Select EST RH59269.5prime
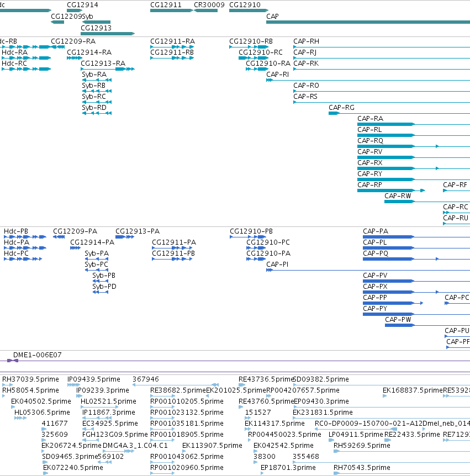This screenshot has width=470, height=476. click(x=402, y=451)
